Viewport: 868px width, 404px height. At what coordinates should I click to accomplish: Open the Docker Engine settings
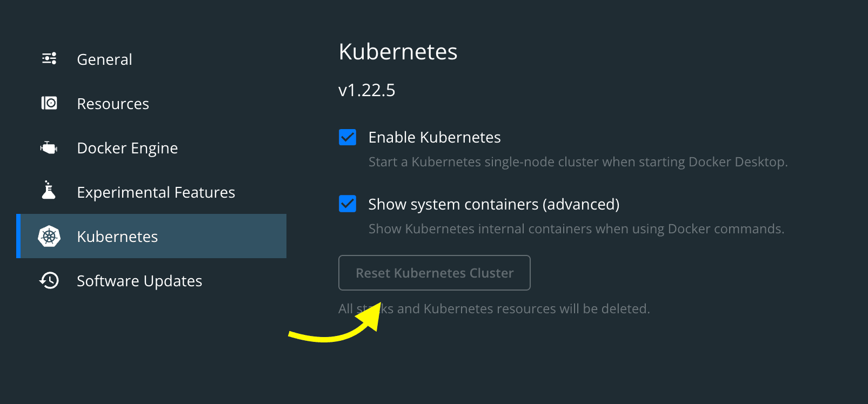(x=128, y=147)
